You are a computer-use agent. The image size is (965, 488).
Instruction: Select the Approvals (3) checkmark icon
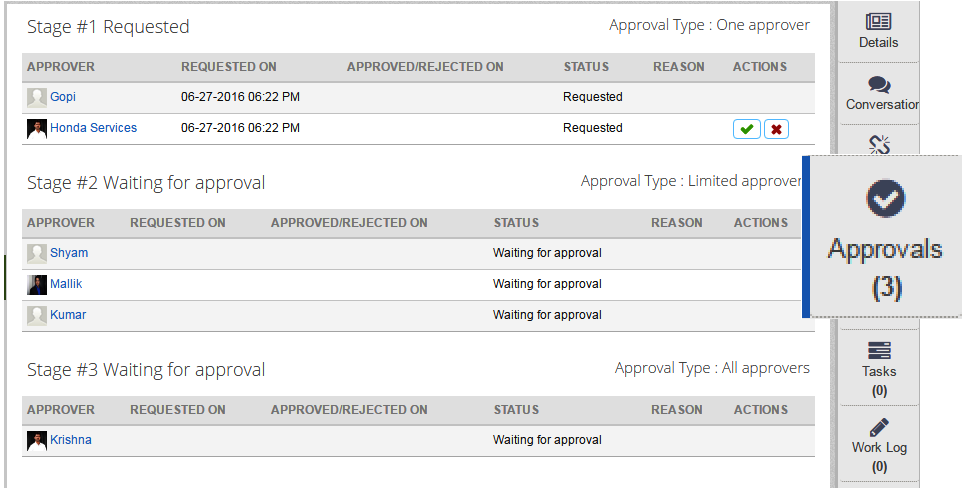[x=886, y=198]
